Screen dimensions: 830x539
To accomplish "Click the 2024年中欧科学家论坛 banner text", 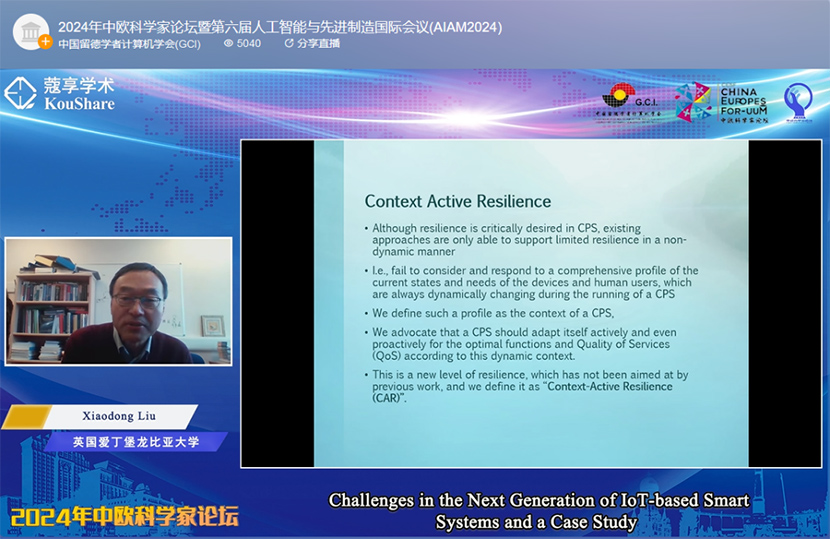I will click(125, 517).
